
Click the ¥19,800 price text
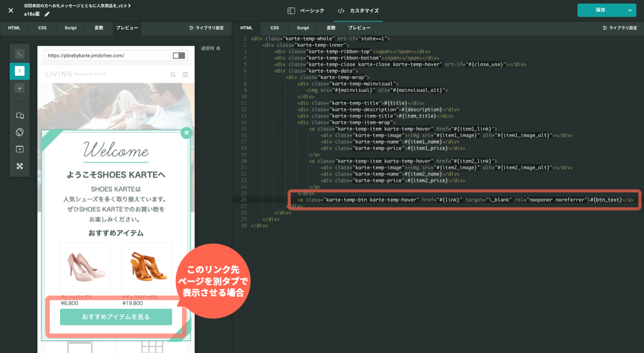132,303
